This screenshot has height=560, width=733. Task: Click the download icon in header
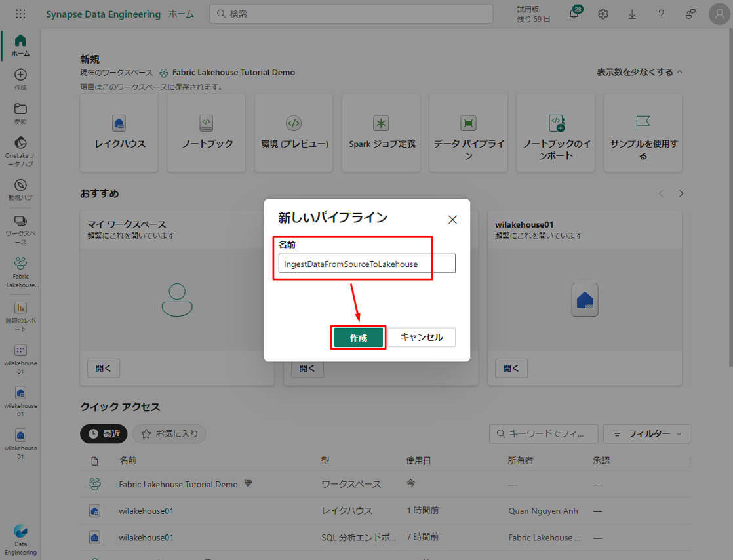pos(632,14)
